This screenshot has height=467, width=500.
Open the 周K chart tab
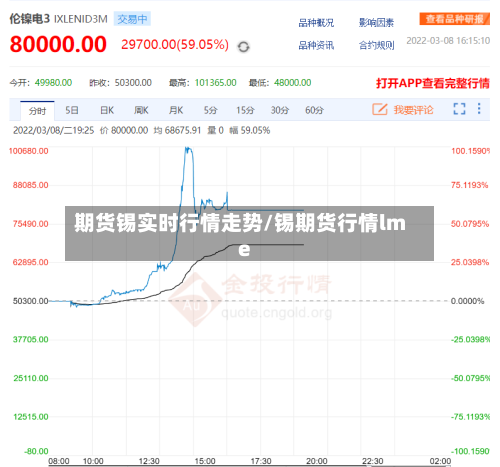(141, 110)
